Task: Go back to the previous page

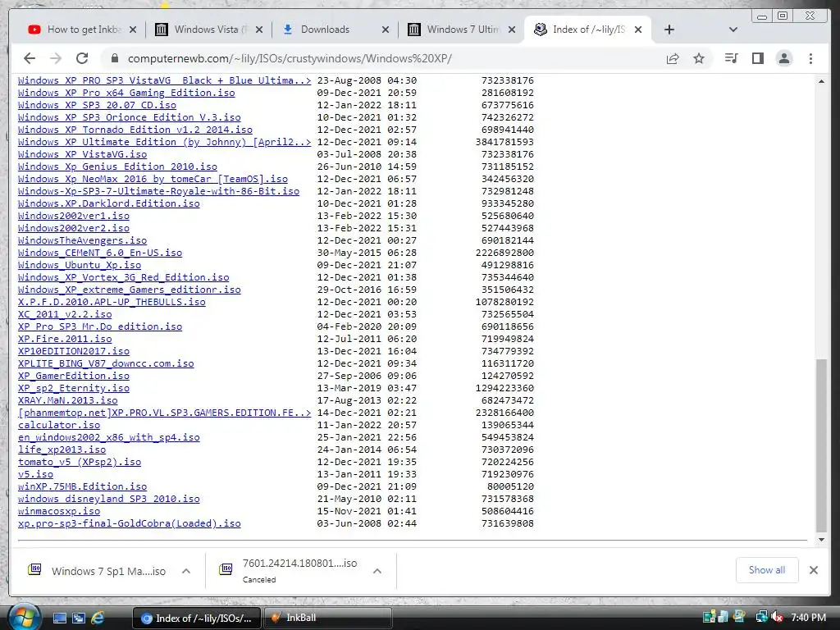Action: [30, 58]
